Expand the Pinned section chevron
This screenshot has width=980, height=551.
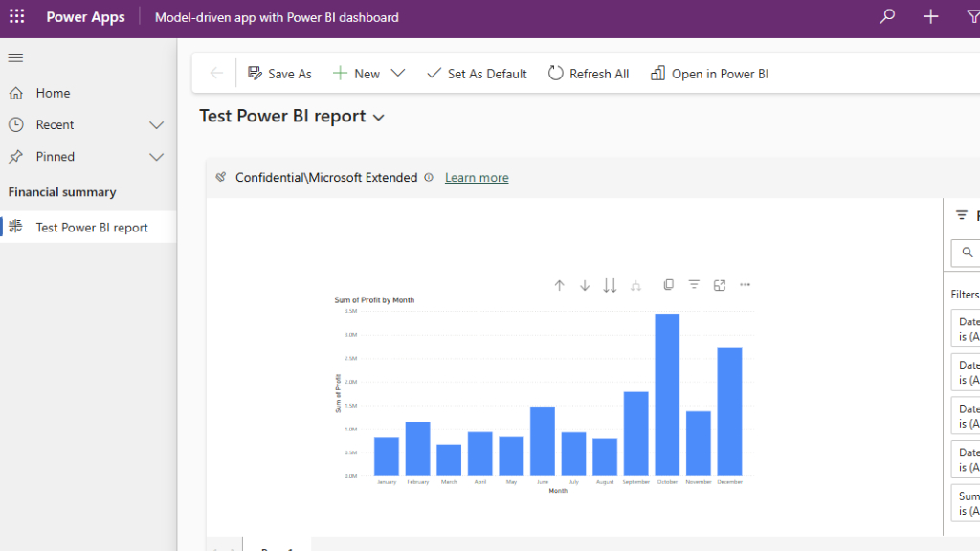click(x=157, y=157)
